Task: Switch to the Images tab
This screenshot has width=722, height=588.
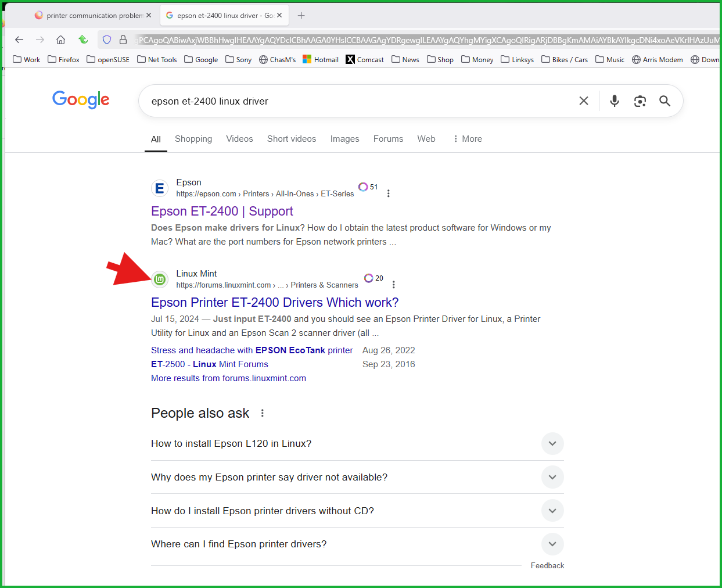Action: point(345,139)
